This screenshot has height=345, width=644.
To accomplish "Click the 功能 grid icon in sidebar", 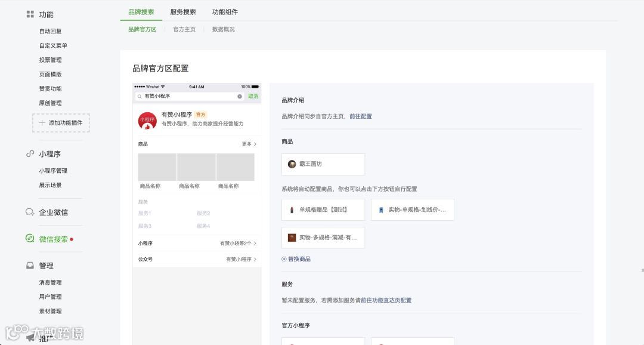I will pos(30,14).
